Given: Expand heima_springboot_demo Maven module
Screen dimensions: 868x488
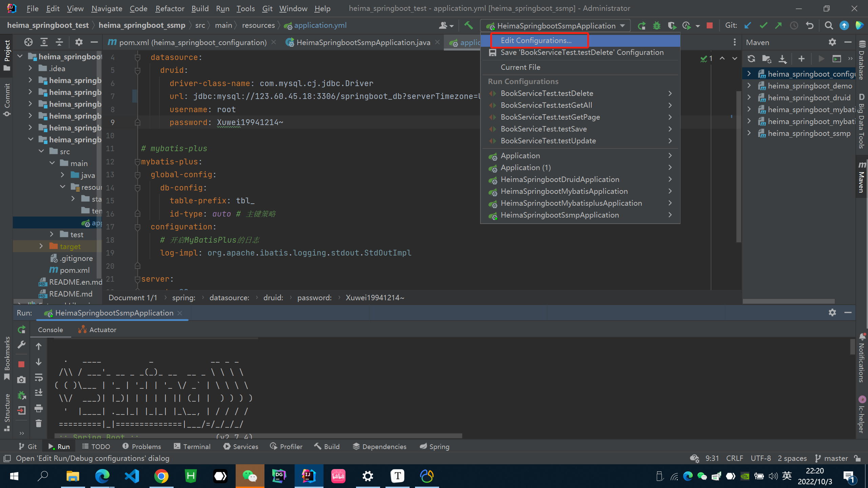Looking at the screenshot, I should click(x=749, y=86).
